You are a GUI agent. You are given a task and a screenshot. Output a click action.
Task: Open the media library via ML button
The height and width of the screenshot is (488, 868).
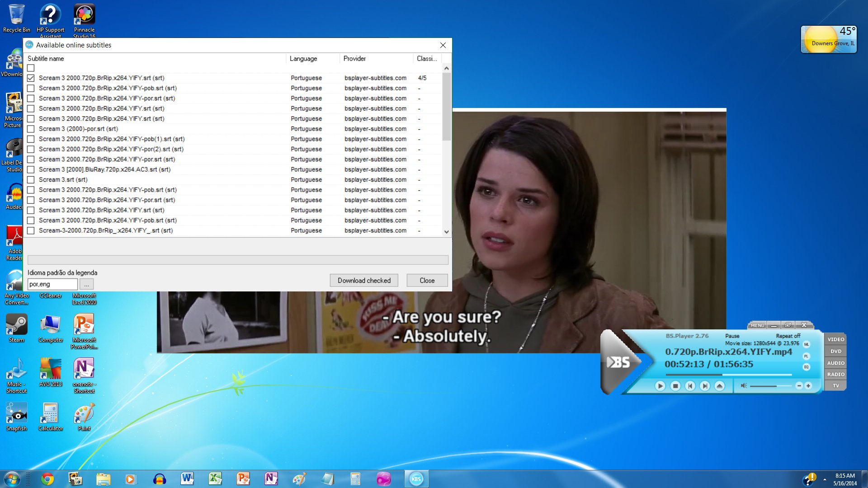(x=806, y=344)
